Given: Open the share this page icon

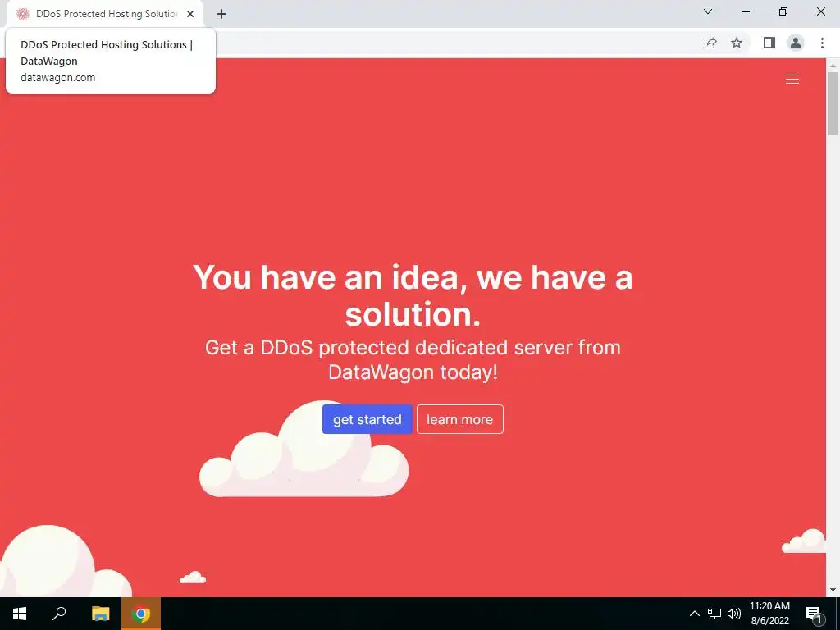Looking at the screenshot, I should point(710,43).
